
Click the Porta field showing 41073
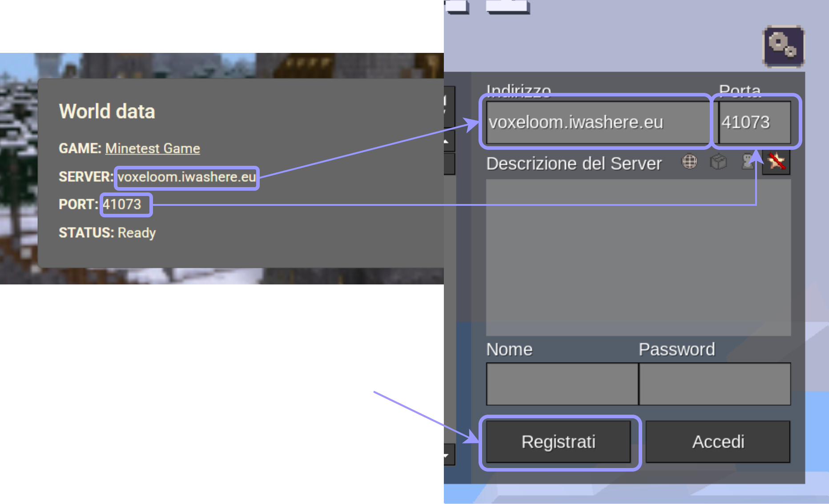point(754,122)
